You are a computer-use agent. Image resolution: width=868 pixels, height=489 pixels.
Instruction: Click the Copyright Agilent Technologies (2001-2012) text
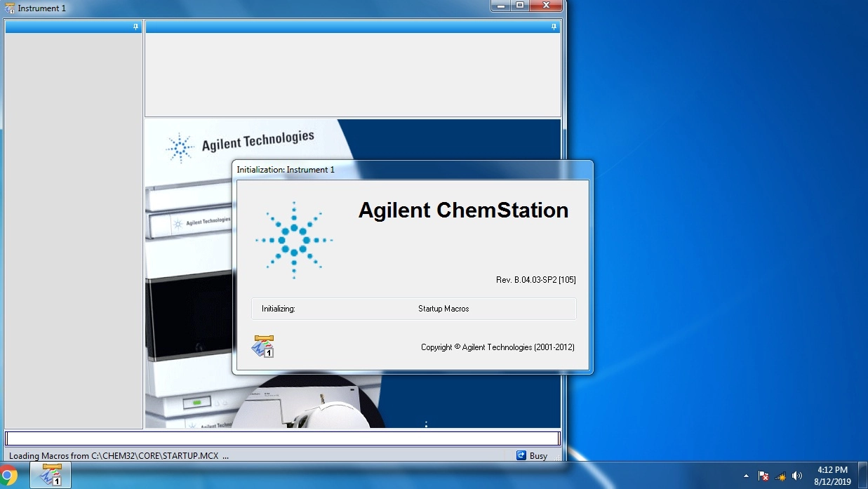498,347
